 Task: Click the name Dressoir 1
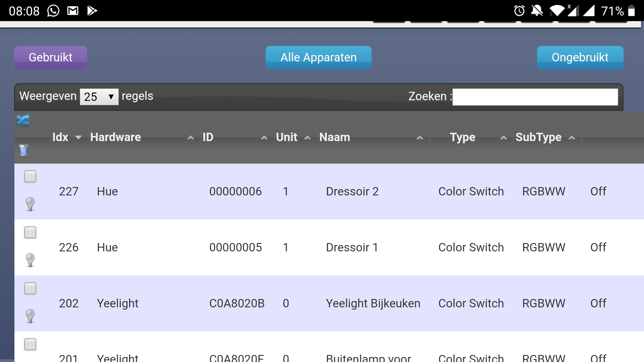coord(352,247)
